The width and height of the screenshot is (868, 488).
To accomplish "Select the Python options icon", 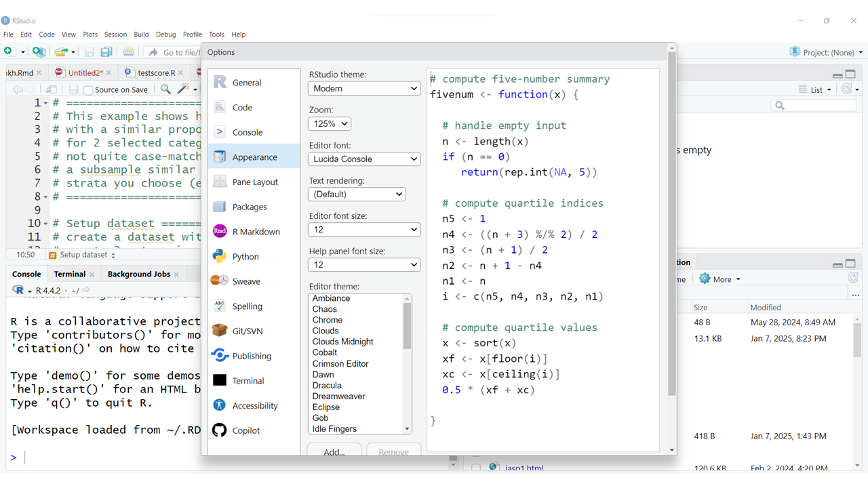I will (x=220, y=257).
